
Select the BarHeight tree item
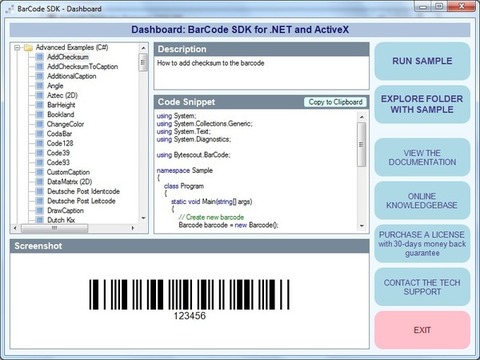(x=61, y=105)
